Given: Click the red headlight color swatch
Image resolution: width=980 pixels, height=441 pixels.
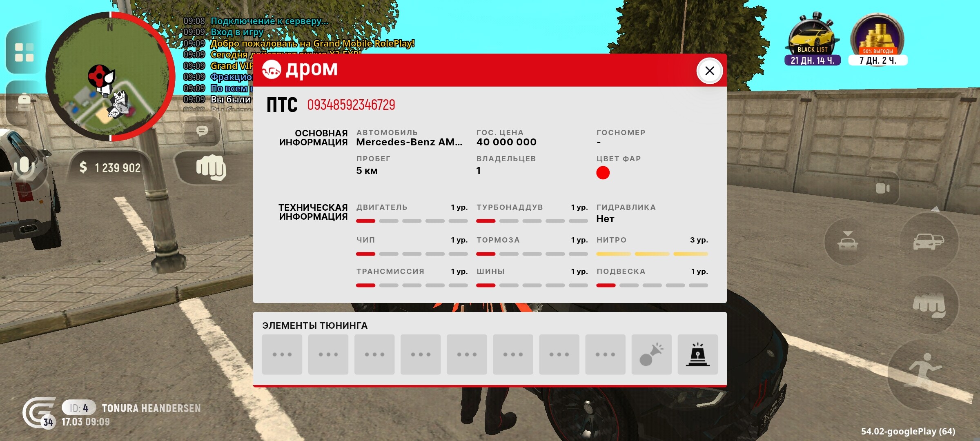Looking at the screenshot, I should coord(603,173).
